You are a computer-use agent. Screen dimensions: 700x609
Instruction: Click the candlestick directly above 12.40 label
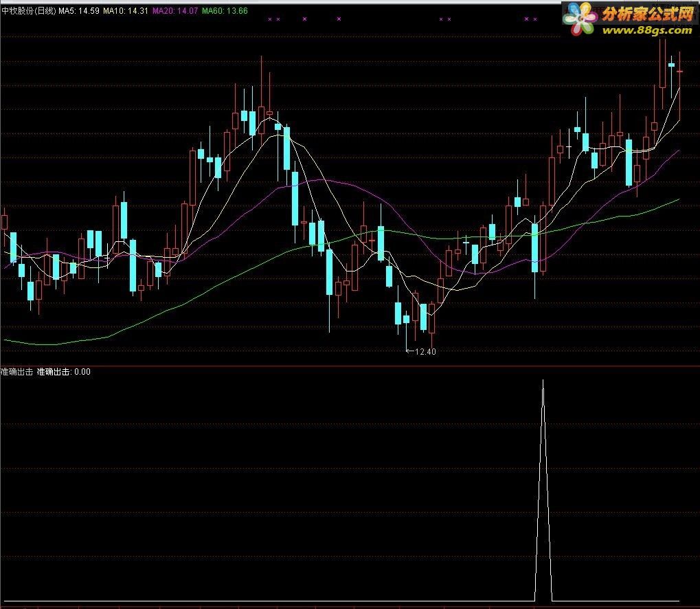406,320
